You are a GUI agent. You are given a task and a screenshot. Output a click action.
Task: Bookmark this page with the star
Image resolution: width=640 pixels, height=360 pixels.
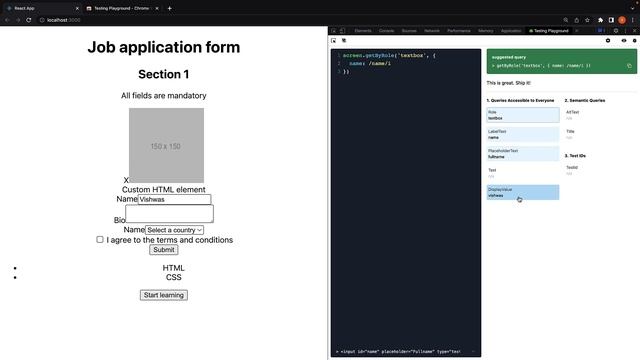click(x=587, y=20)
